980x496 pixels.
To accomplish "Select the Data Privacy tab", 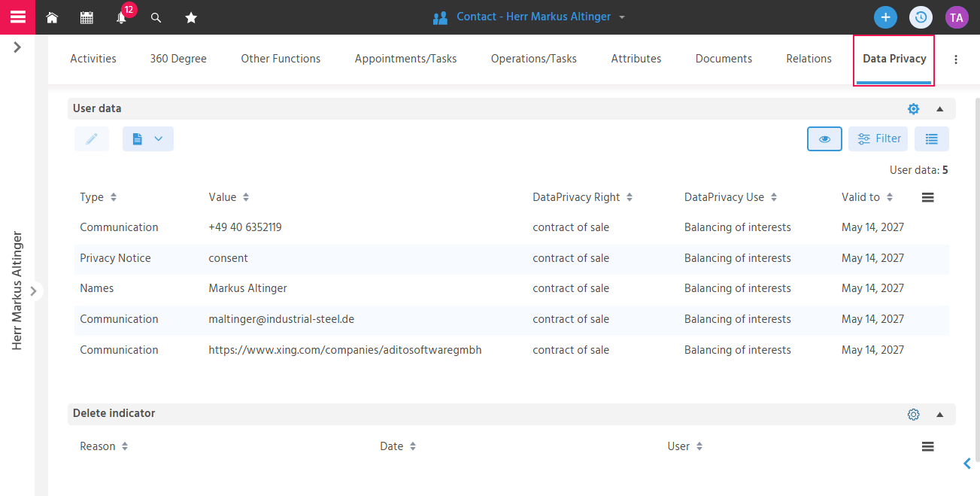I will click(894, 59).
